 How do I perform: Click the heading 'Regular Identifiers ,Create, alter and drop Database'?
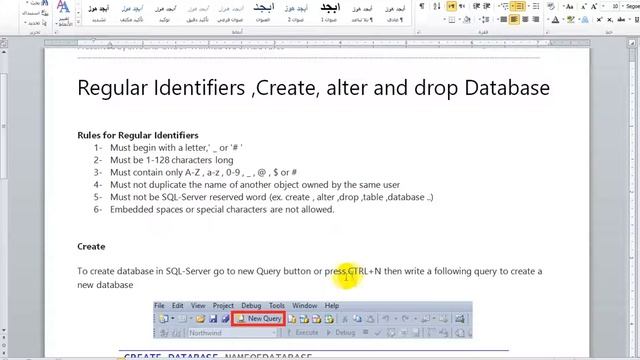(x=313, y=88)
